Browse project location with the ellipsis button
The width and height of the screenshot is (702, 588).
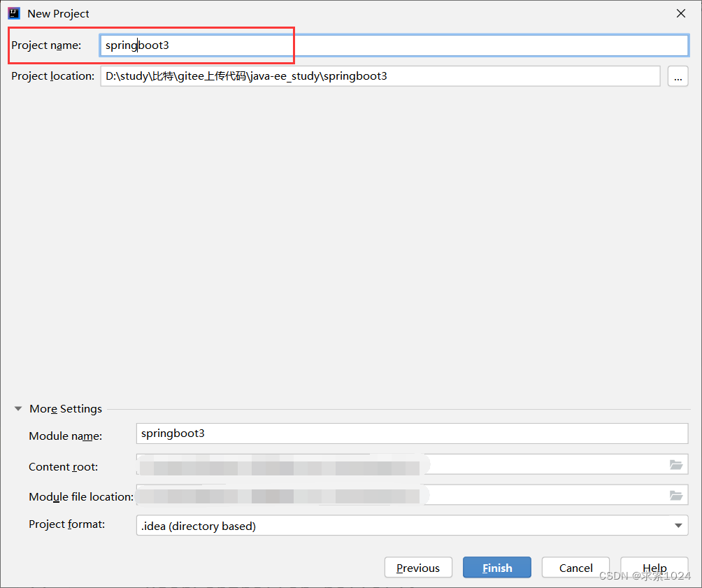click(x=678, y=76)
